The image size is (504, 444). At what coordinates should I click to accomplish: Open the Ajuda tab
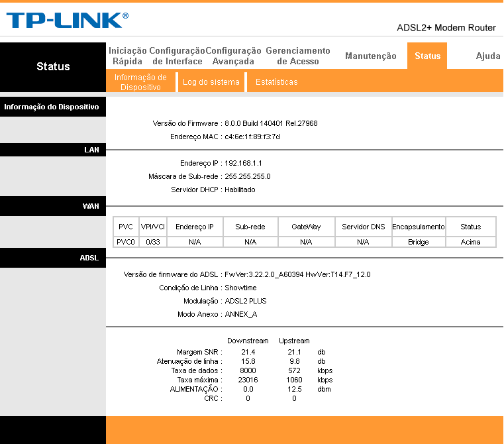coord(488,56)
